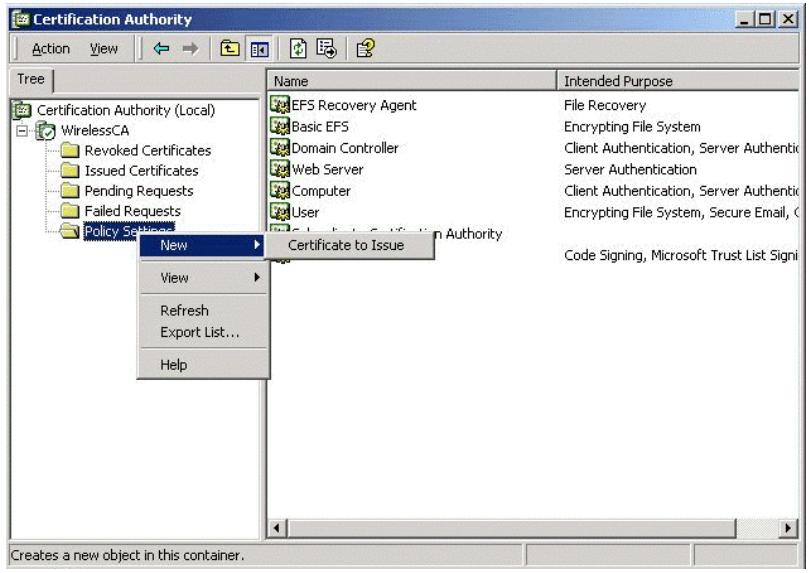Click the User certificate template icon
The height and width of the screenshot is (573, 809).
coord(280,211)
